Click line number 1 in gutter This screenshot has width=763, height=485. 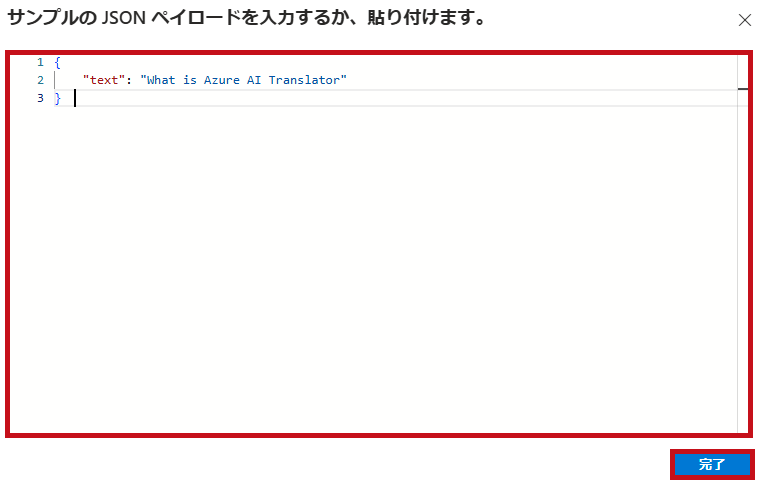40,62
